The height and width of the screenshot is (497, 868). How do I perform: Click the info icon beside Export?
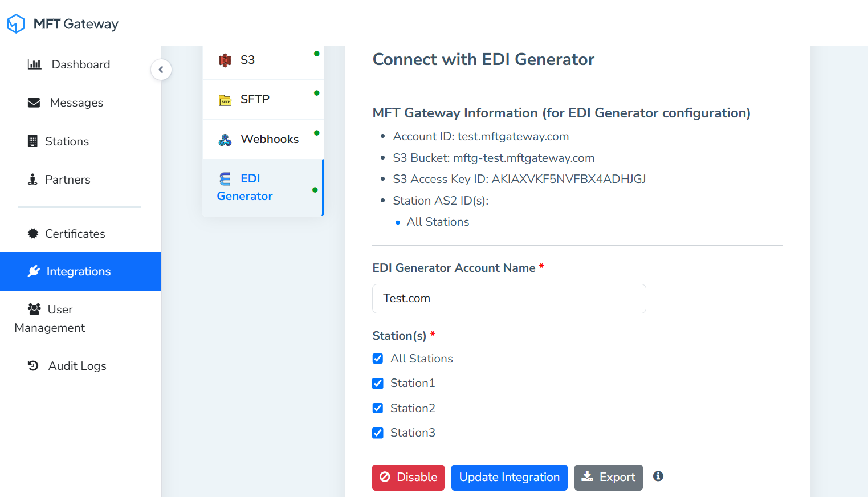[658, 476]
